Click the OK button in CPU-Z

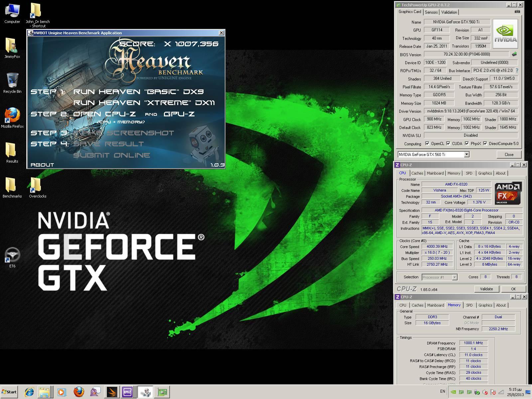pyautogui.click(x=513, y=289)
